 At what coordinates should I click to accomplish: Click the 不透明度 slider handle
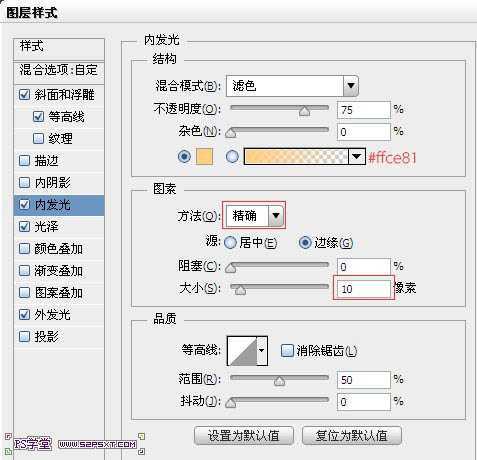click(x=304, y=111)
